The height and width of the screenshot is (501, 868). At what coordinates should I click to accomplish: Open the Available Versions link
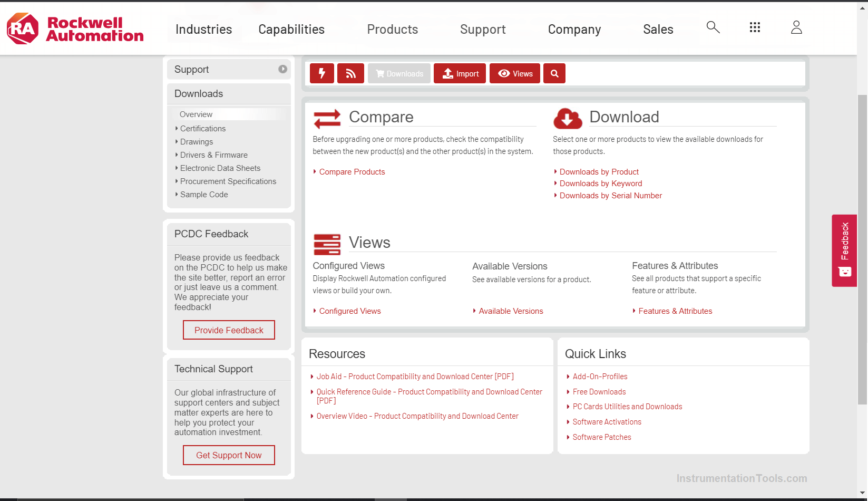coord(511,311)
